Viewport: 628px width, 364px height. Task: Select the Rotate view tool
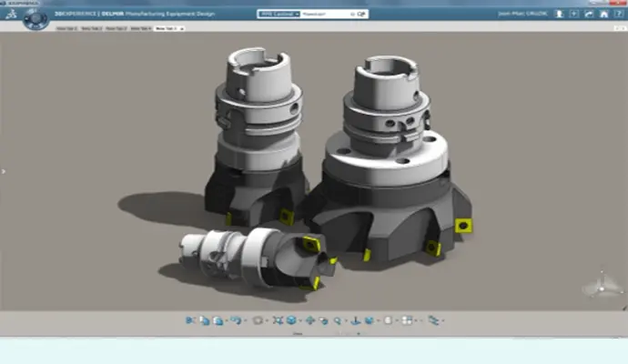[x=323, y=320]
